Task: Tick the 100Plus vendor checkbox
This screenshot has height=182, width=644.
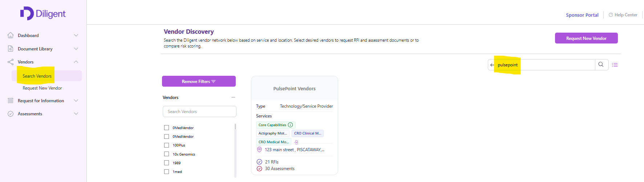Action: (166, 145)
